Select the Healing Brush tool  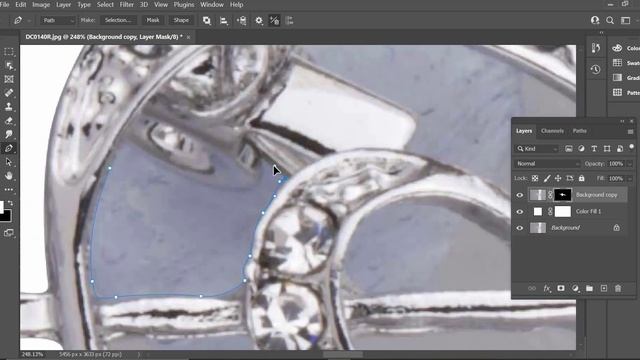[x=9, y=93]
